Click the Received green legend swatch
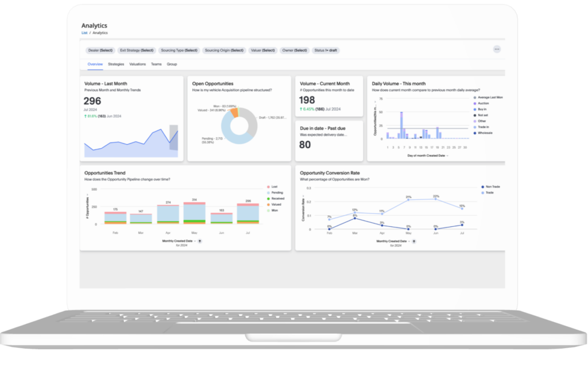588x371 pixels. 268,199
